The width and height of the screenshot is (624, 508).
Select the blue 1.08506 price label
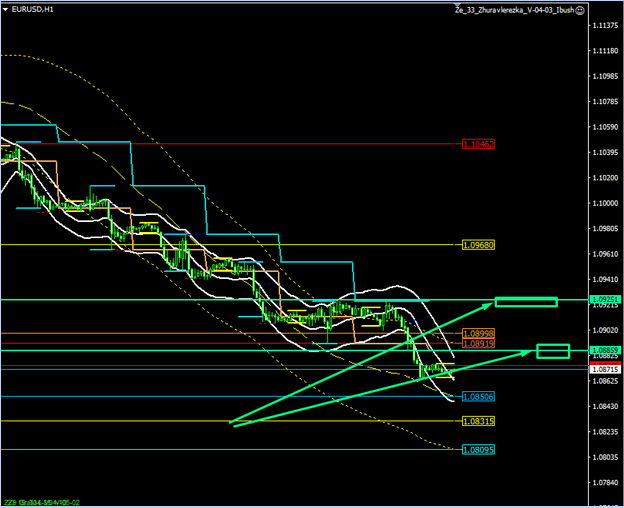tap(479, 397)
